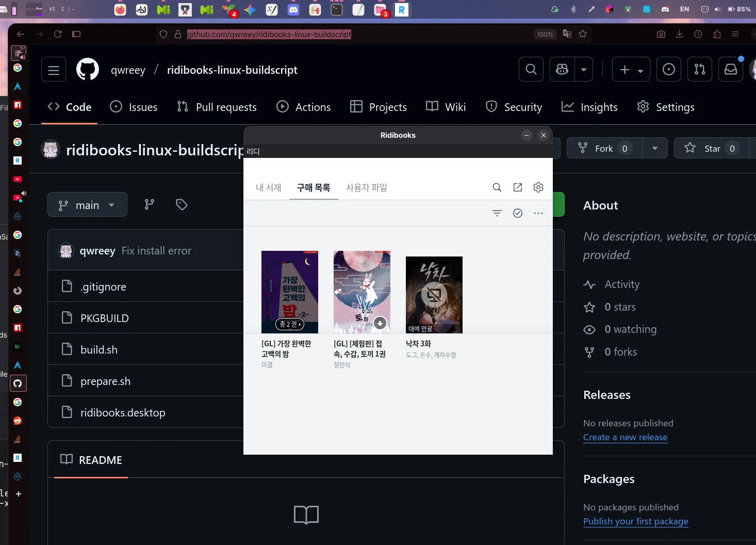Switch to the 내 서재 tab

[x=269, y=188]
